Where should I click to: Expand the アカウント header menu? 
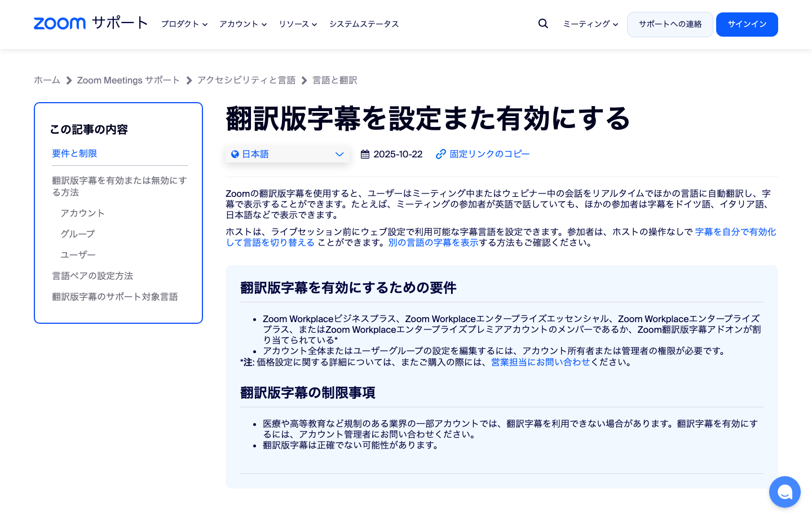243,24
